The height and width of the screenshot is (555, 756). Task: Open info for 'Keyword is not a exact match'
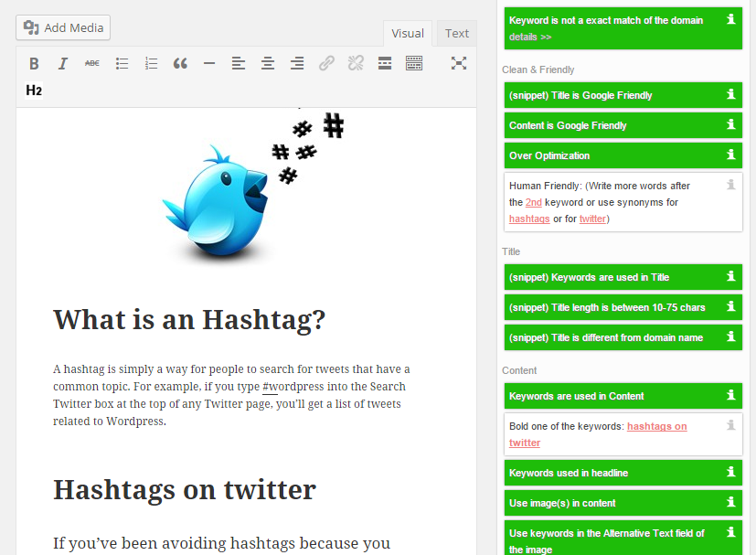point(731,19)
